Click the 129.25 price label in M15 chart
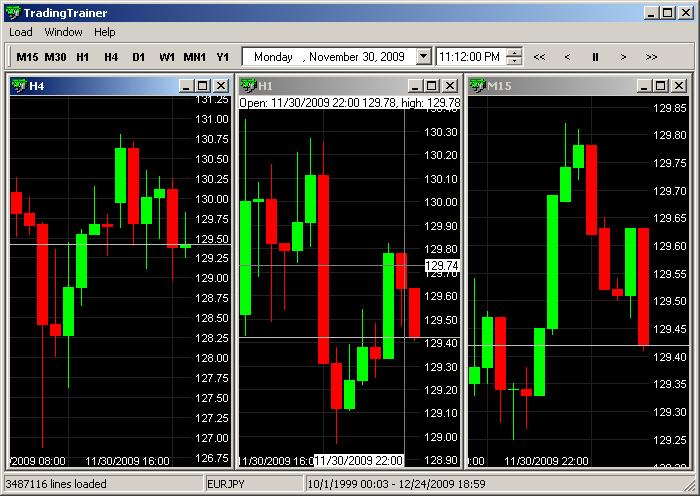This screenshot has height=496, width=700. pyautogui.click(x=670, y=440)
